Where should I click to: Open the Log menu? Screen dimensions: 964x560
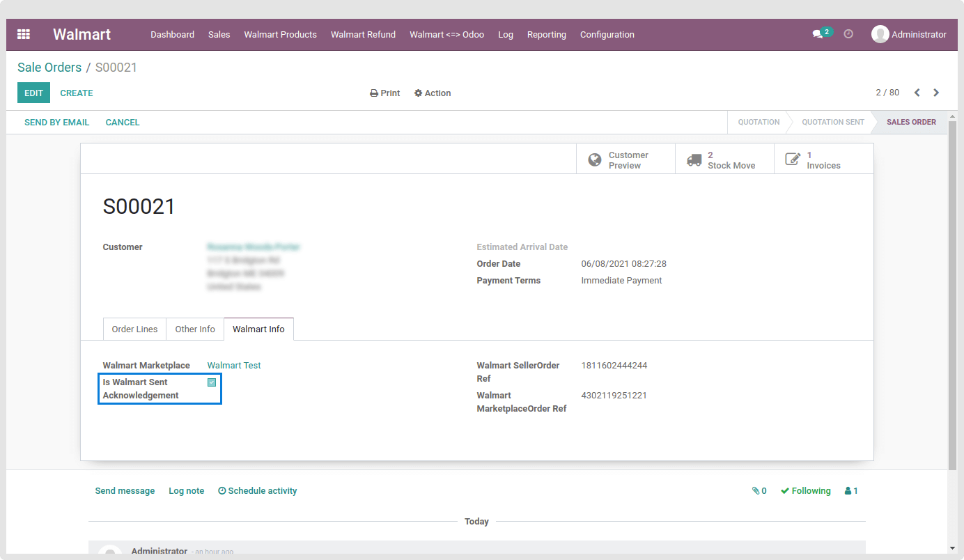pyautogui.click(x=506, y=34)
